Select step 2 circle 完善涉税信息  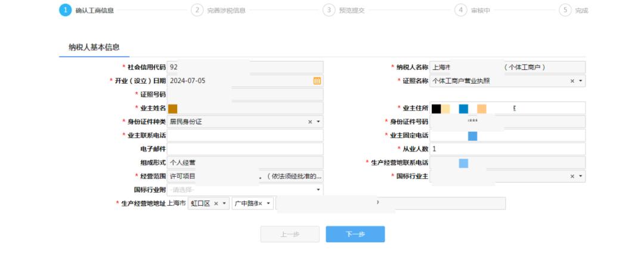197,10
